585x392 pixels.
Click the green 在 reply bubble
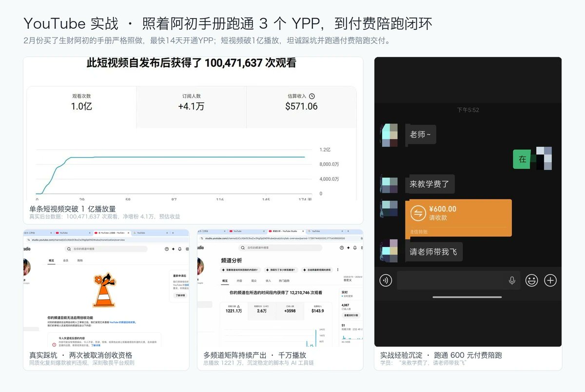click(x=522, y=159)
